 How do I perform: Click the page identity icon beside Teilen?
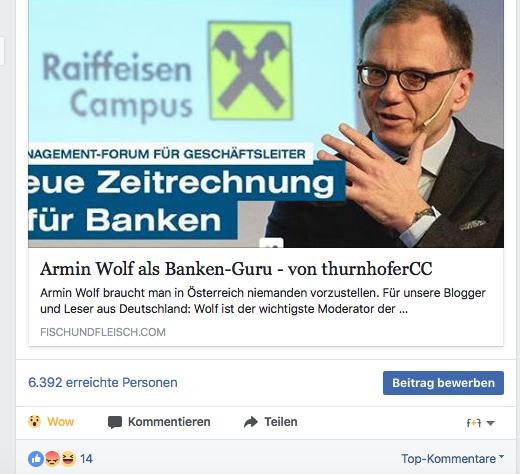[474, 423]
